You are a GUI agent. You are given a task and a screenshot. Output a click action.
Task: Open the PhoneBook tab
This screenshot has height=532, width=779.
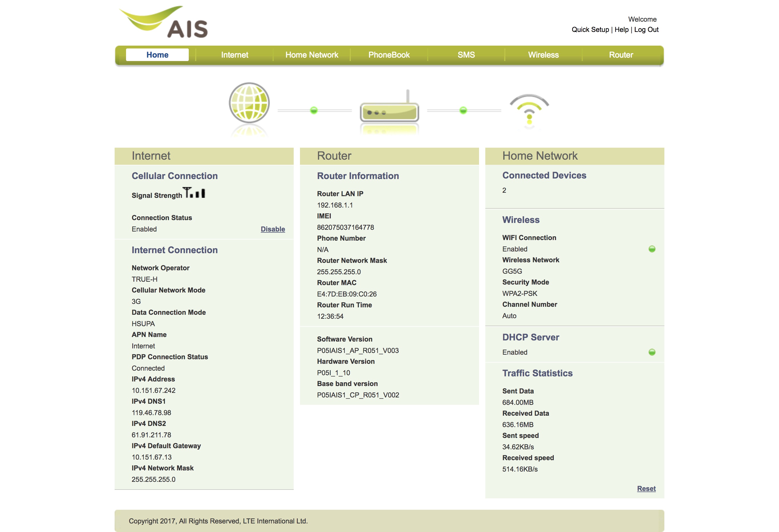coord(389,55)
